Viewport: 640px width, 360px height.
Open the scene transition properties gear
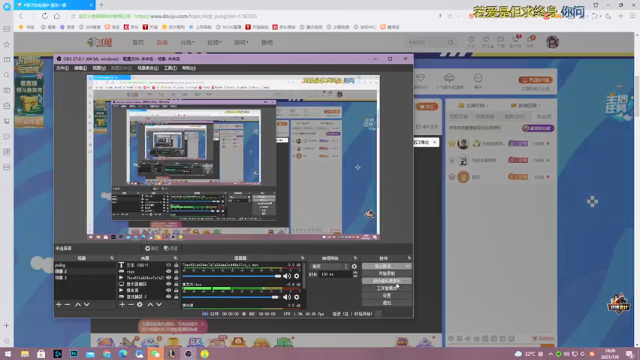tap(354, 267)
